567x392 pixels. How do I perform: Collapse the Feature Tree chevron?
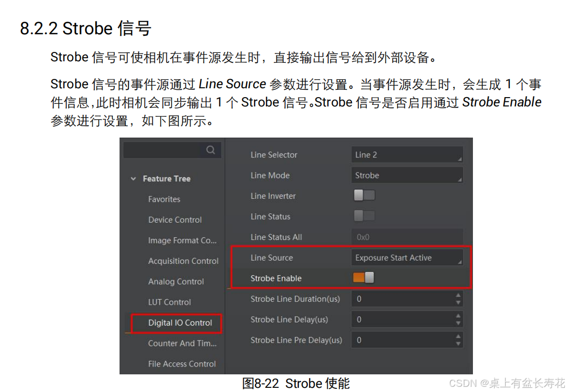tap(134, 179)
